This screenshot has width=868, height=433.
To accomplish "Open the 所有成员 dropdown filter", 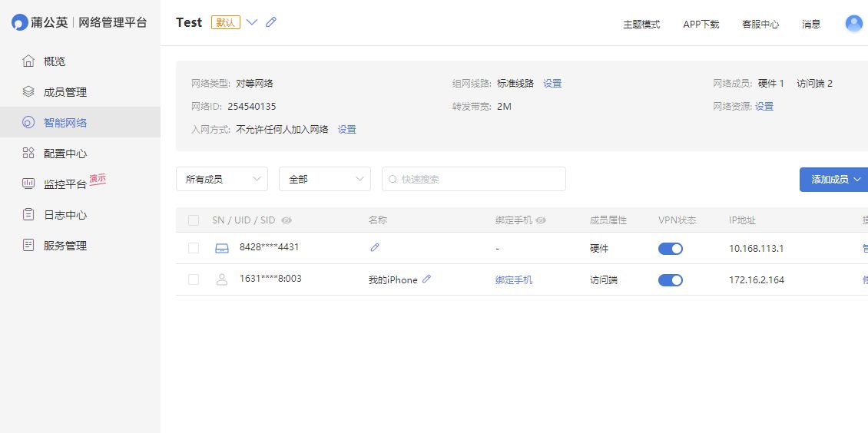I will click(x=222, y=179).
